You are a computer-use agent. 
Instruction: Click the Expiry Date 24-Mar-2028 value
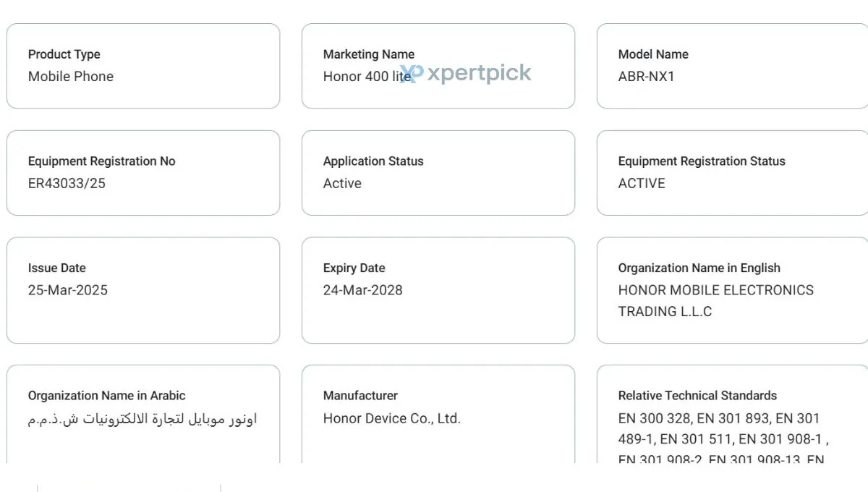(x=362, y=290)
